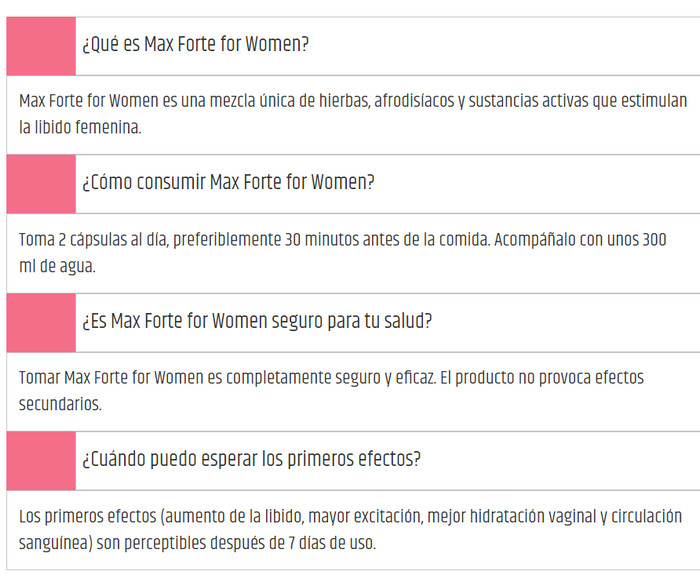700x579 pixels.
Task: Click the pink square beside '¿Qué es Max Forte for Women?'
Action: pos(41,46)
